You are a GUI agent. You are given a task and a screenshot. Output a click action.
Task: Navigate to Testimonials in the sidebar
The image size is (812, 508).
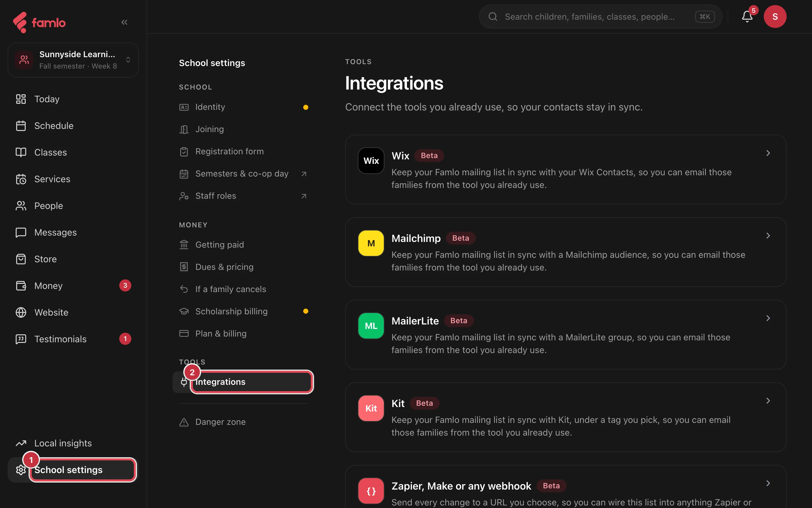pyautogui.click(x=73, y=339)
